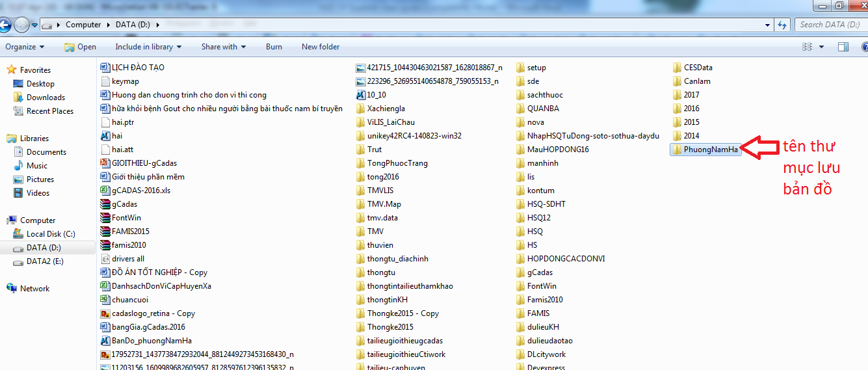Click the Burn toolbar button

coord(274,47)
